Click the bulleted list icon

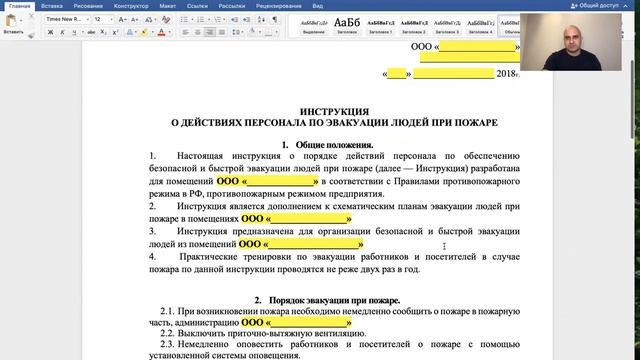pyautogui.click(x=184, y=20)
